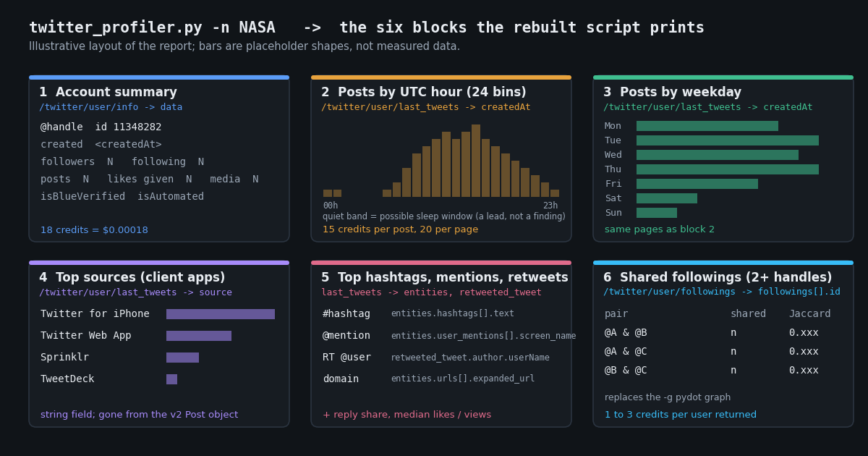
Task: Click the 'isBlueVerified isAutomated' line
Action: (x=122, y=196)
